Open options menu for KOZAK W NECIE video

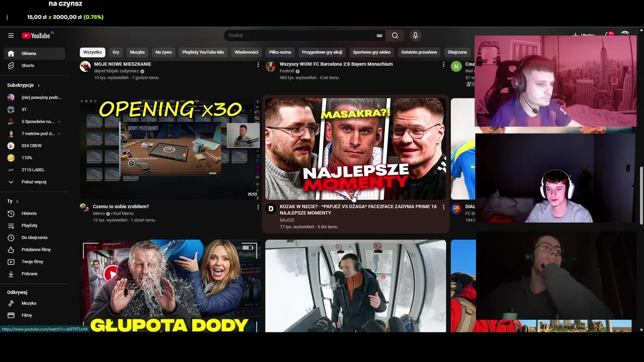pyautogui.click(x=443, y=207)
